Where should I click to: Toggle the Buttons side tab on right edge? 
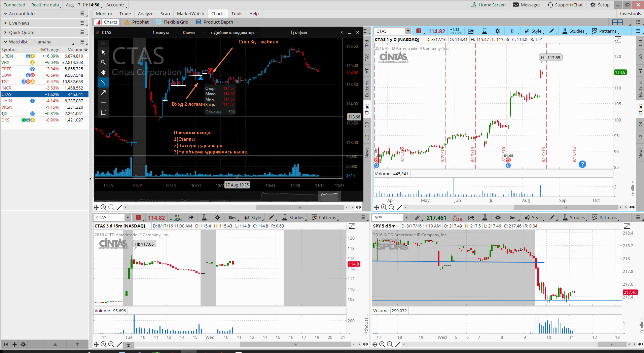[640, 89]
